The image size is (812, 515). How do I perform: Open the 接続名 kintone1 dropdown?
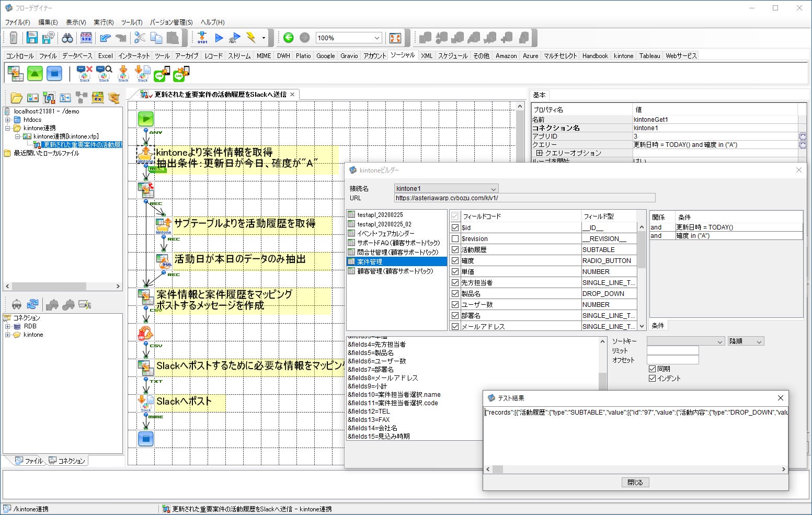[x=492, y=188]
